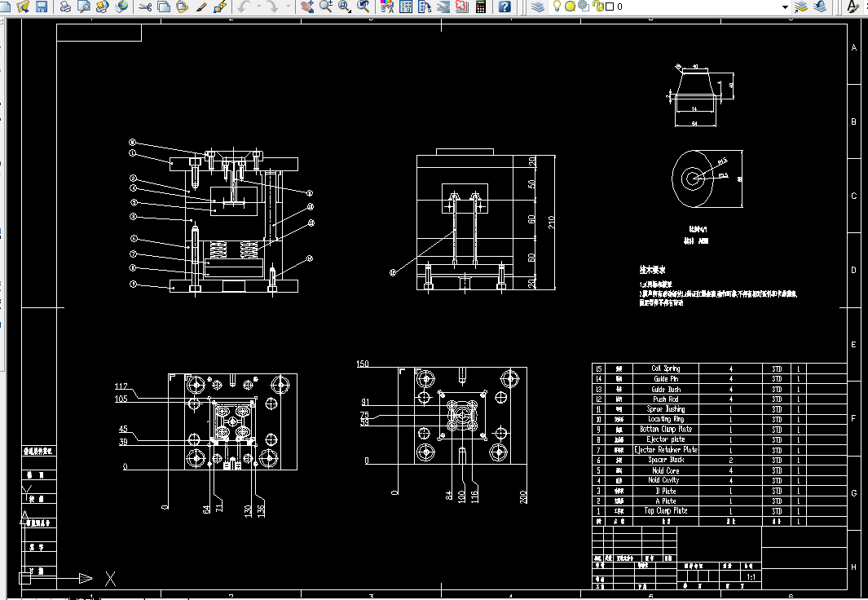This screenshot has height=600, width=868.
Task: Select the "Ejector plate" parts list entry
Action: [665, 439]
